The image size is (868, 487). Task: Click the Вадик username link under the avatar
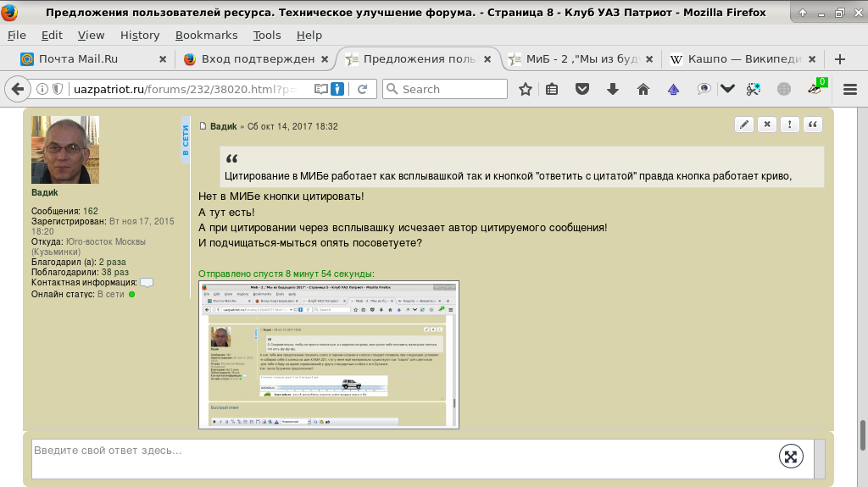click(x=45, y=192)
